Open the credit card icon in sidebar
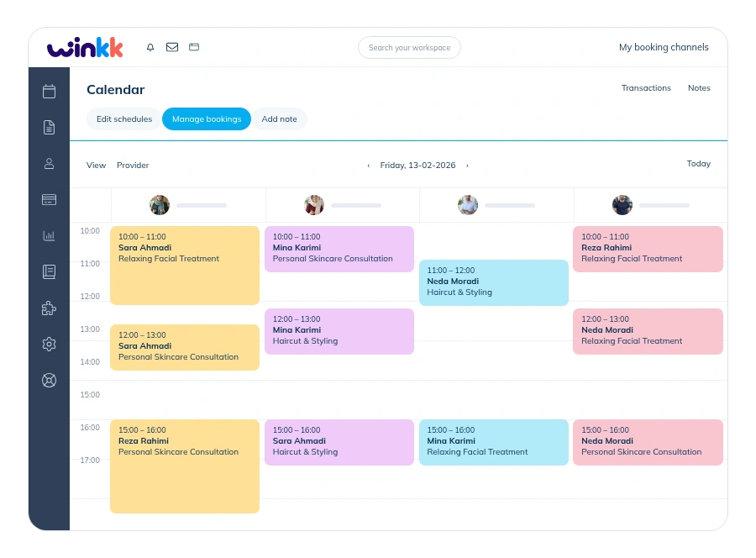This screenshot has height=558, width=756. (x=50, y=200)
